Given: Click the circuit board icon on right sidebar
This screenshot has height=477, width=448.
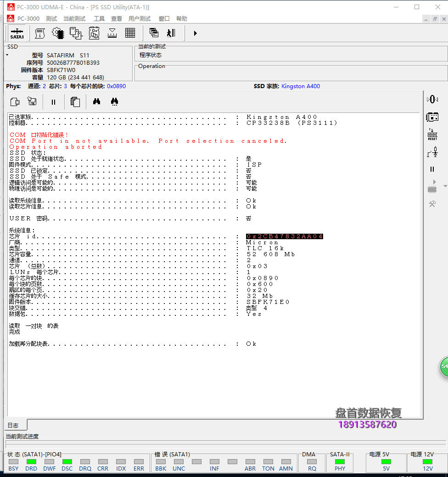Looking at the screenshot, I should [x=432, y=117].
